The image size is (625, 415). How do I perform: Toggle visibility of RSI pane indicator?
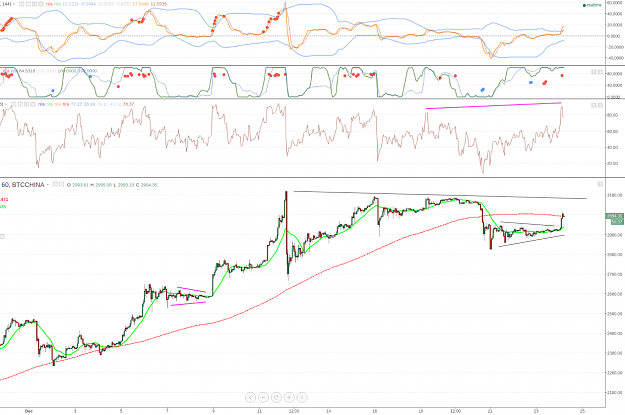pyautogui.click(x=14, y=104)
